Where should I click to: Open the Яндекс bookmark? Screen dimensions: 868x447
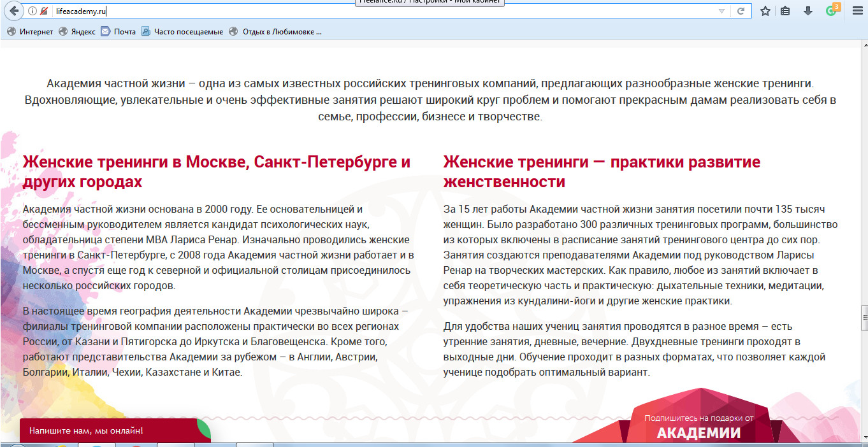[x=77, y=31]
